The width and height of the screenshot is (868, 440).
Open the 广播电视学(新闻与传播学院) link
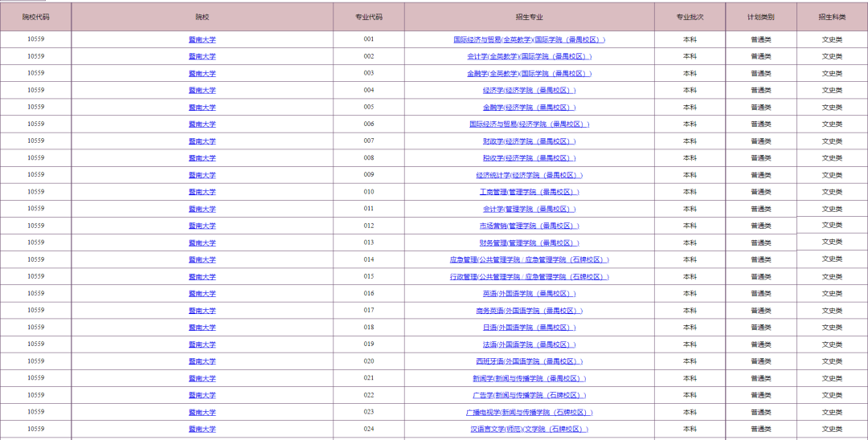529,412
